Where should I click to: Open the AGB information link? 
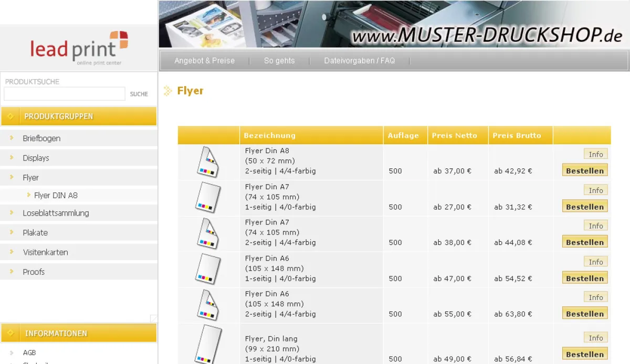pos(29,352)
